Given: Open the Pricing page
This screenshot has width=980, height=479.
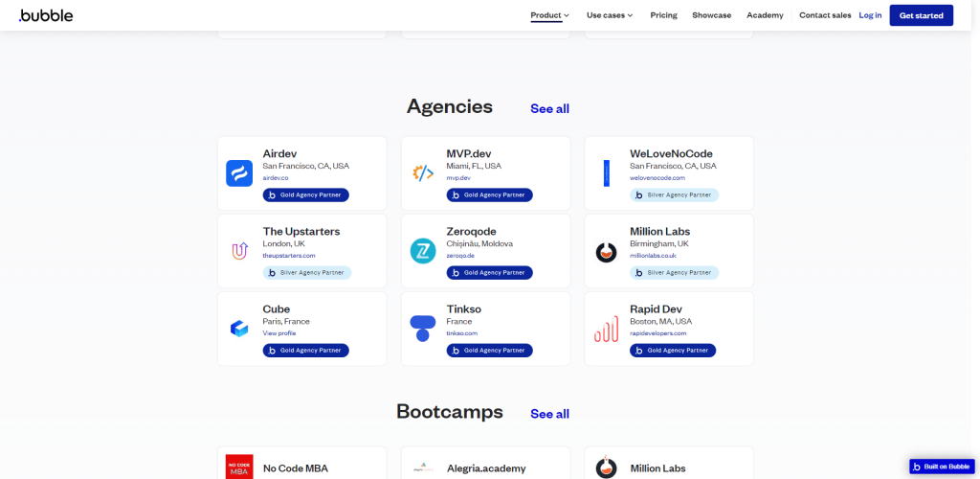Looking at the screenshot, I should coord(664,15).
